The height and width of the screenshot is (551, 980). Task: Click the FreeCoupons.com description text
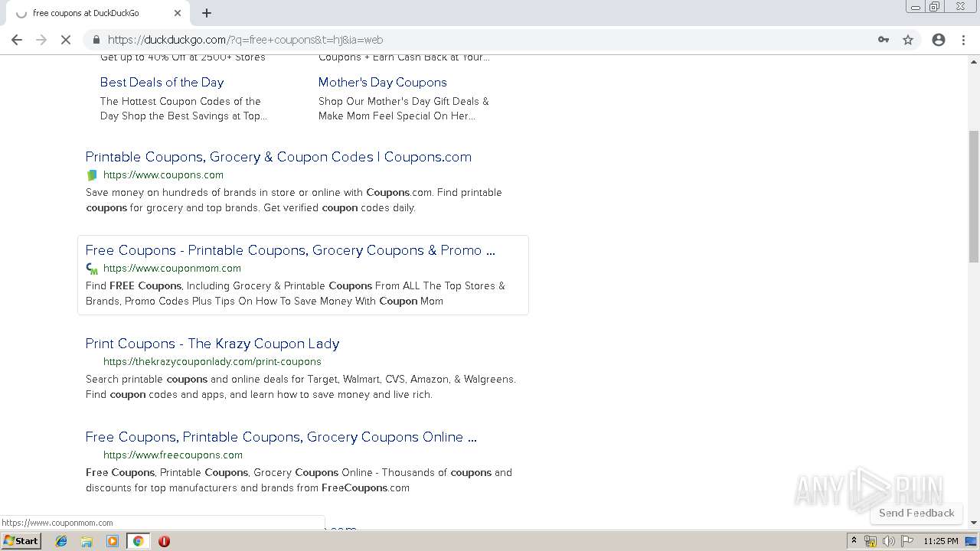[x=299, y=480]
